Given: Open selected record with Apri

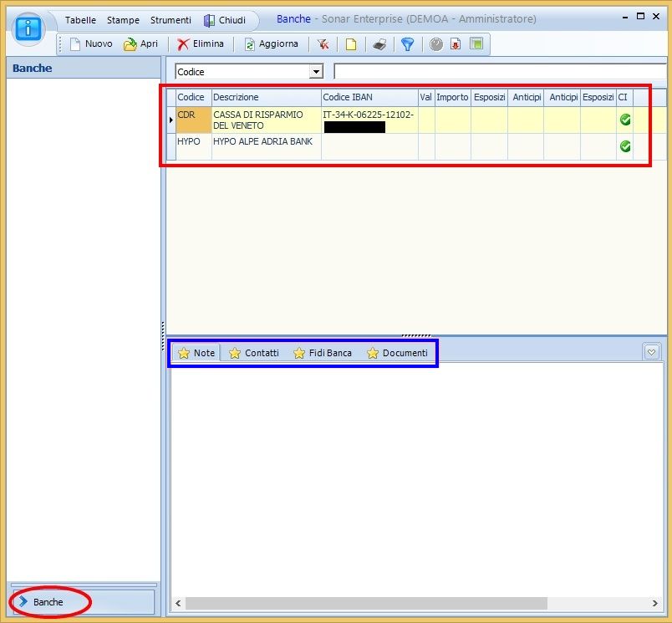Looking at the screenshot, I should [140, 44].
